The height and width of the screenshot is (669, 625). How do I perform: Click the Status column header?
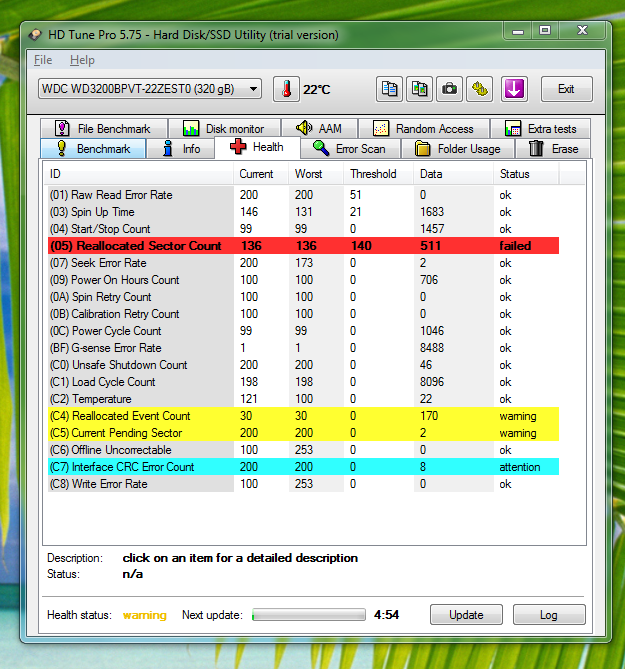click(x=526, y=174)
